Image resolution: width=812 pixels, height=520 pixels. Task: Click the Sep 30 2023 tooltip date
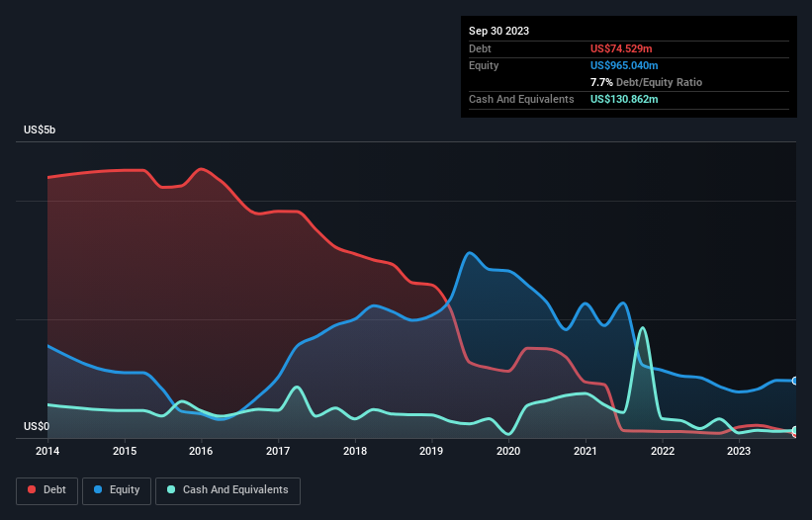498,31
